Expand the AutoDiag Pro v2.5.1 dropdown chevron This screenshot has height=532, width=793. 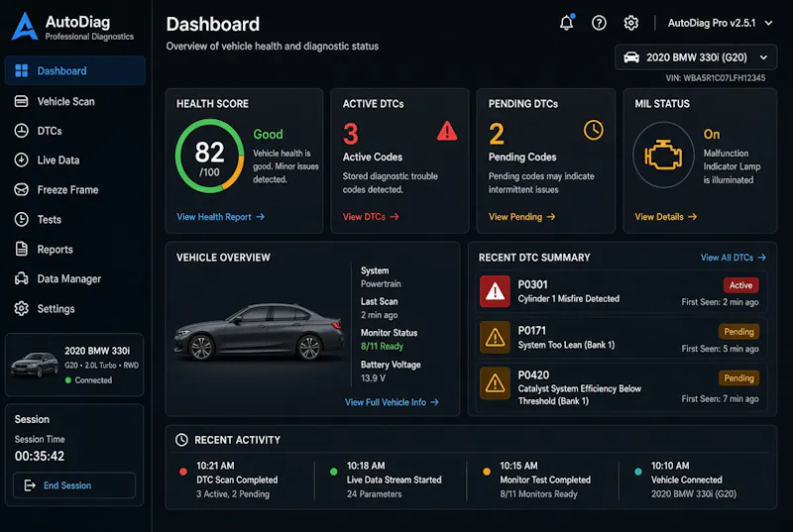[769, 23]
